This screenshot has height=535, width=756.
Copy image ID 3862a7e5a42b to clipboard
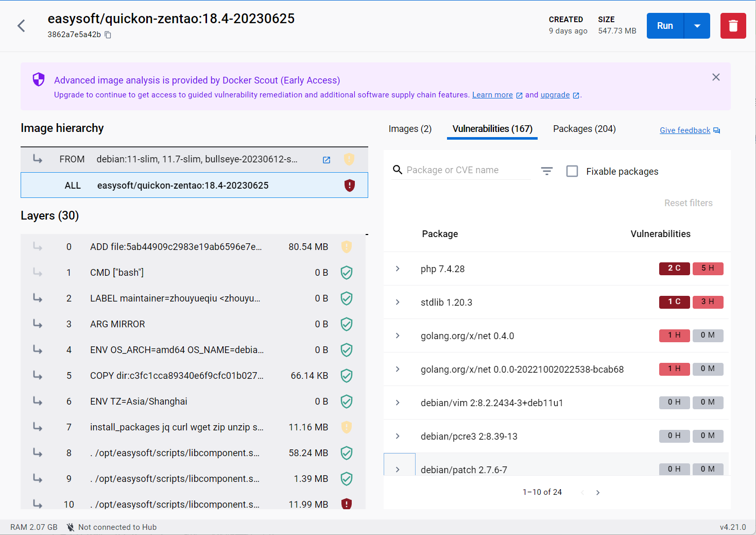[x=108, y=35]
